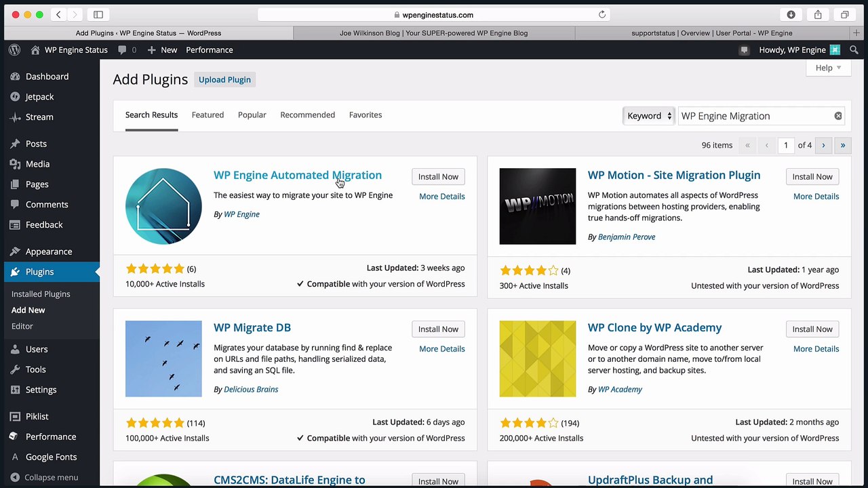868x488 pixels.
Task: Open Howdy, WP Engine account menu
Action: [x=799, y=49]
